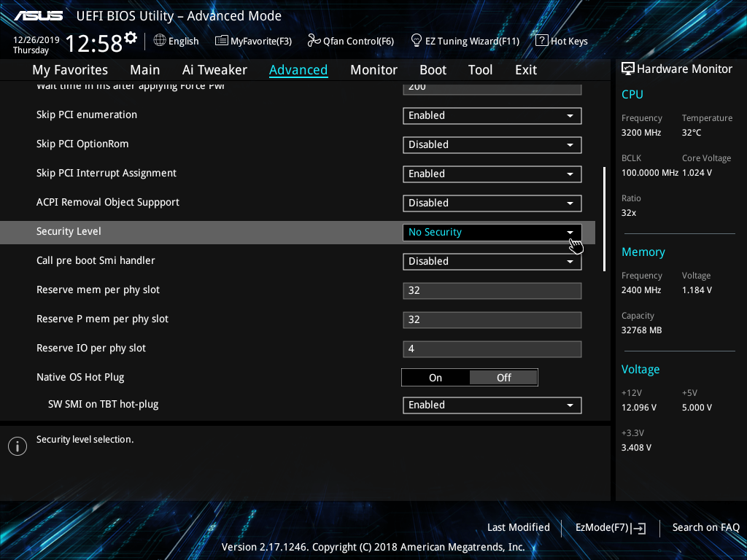Click the 1.024 V core voltage value
This screenshot has width=747, height=560.
pyautogui.click(x=697, y=173)
